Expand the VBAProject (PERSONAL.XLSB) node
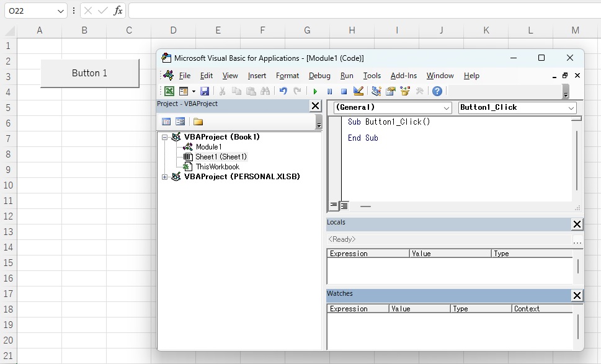Viewport: 601px width, 364px height. (x=164, y=177)
